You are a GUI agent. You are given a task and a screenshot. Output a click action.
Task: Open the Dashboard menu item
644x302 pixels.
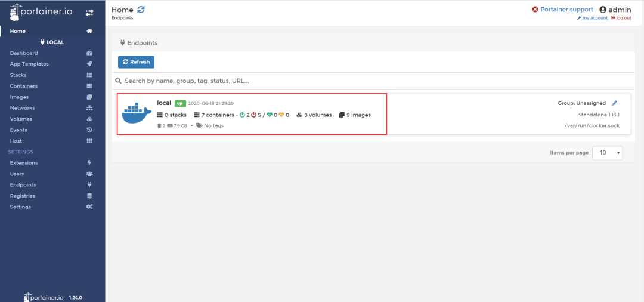pos(24,53)
